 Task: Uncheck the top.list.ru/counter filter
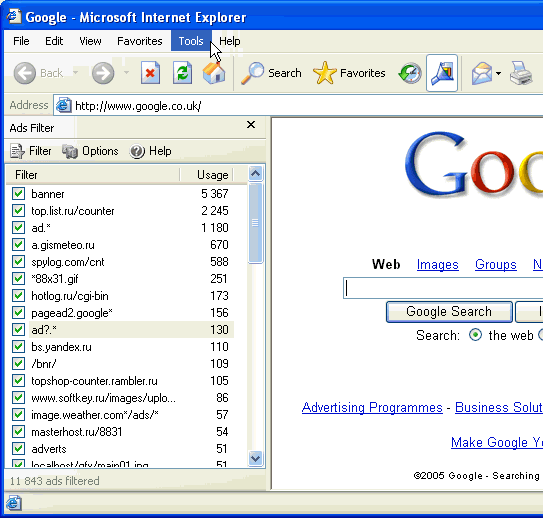click(x=18, y=211)
